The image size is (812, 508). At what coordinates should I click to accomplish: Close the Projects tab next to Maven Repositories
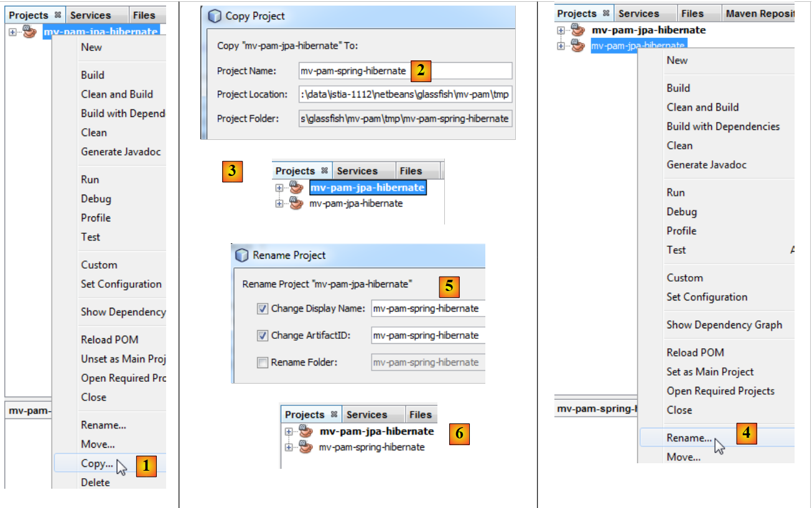[x=606, y=14]
